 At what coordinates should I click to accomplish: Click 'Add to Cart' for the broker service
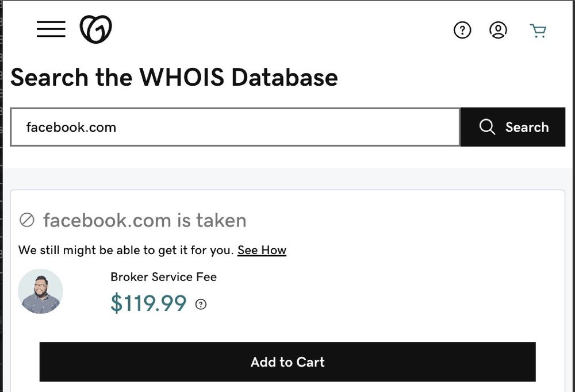click(x=287, y=362)
